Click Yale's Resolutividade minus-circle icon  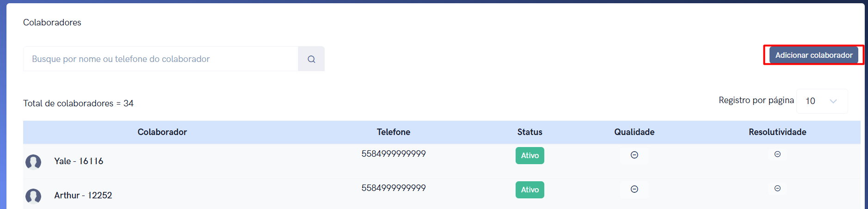(x=777, y=154)
